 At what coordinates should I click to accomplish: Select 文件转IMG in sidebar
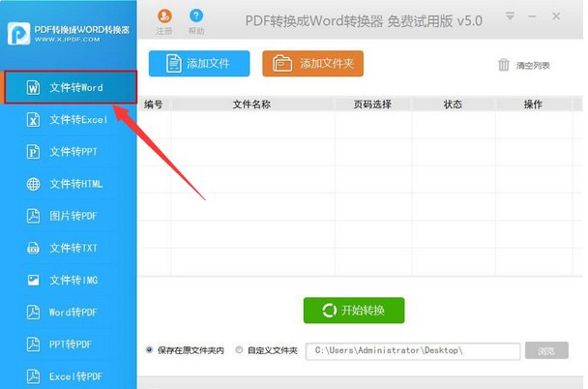click(71, 281)
